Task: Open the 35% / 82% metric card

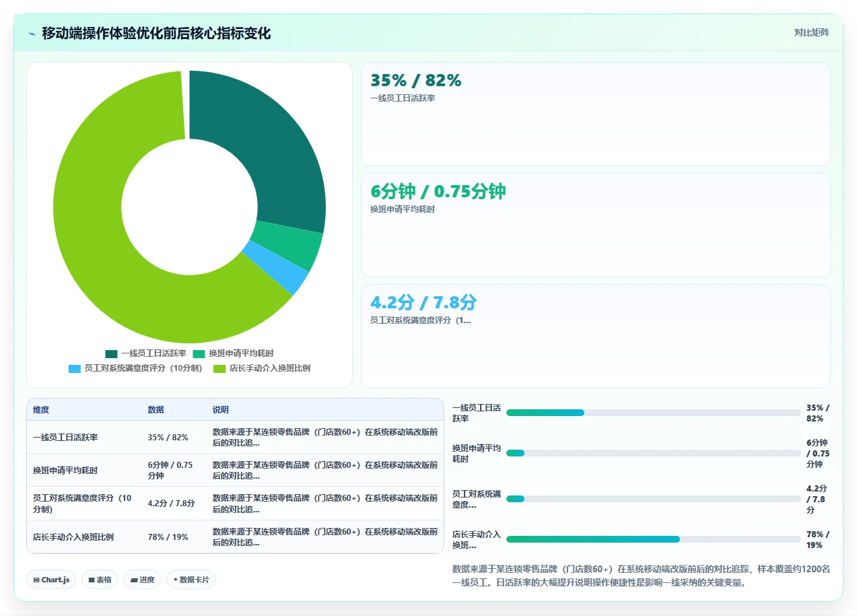Action: [596, 114]
